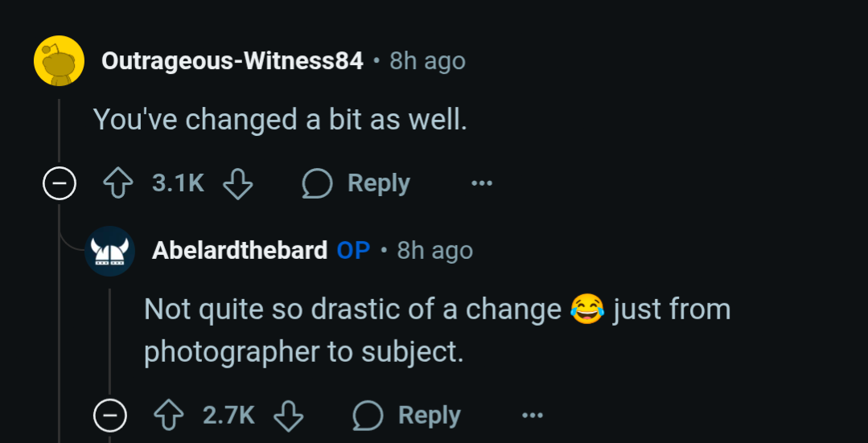
Task: Collapse the Outrageous-Witness84 comment thread
Action: 60,183
